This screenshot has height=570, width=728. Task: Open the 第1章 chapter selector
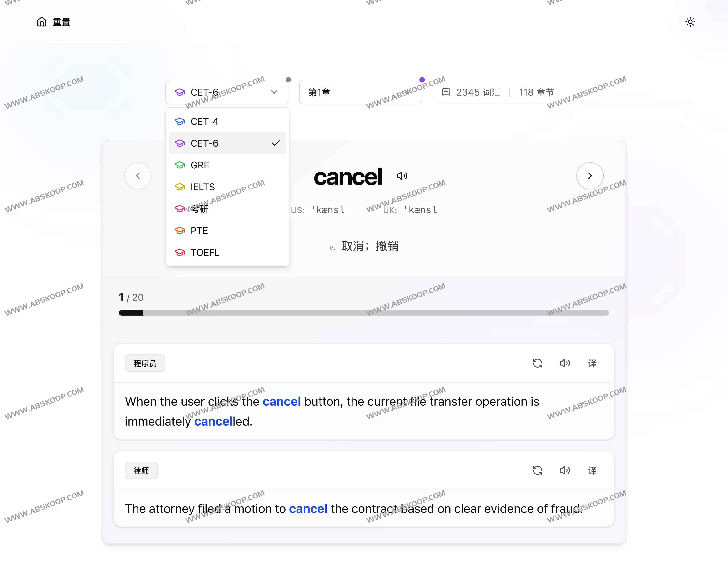coord(360,92)
